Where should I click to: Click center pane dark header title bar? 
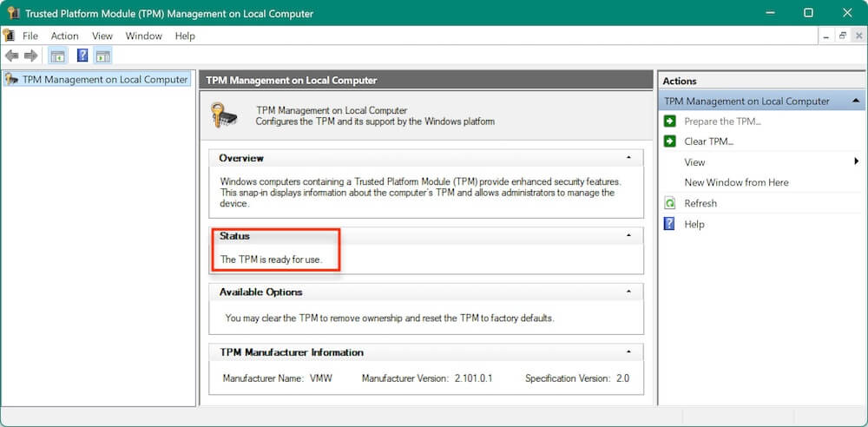[426, 81]
